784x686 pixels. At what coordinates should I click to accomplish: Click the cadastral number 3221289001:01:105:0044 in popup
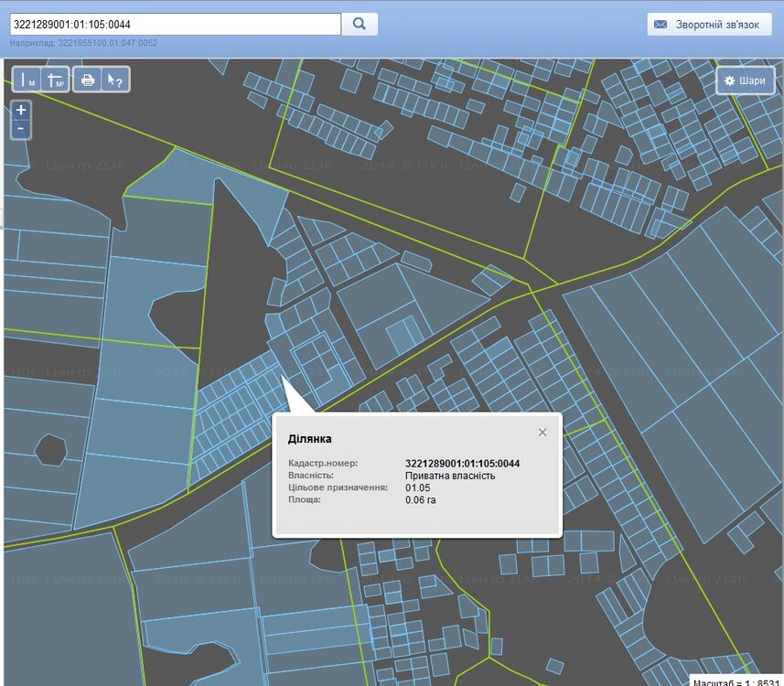pyautogui.click(x=462, y=464)
